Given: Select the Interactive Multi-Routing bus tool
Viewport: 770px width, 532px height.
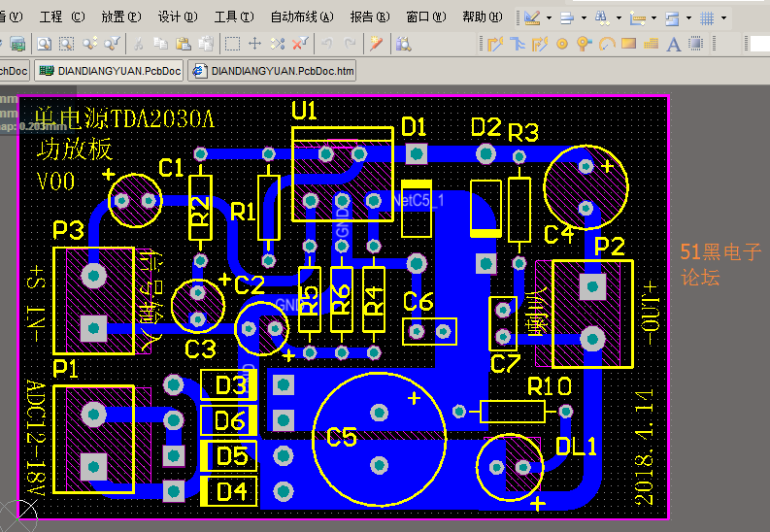Looking at the screenshot, I should (518, 44).
